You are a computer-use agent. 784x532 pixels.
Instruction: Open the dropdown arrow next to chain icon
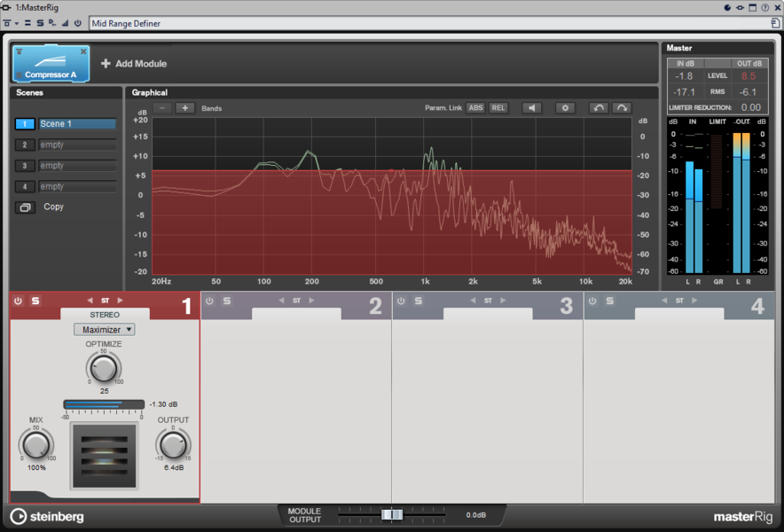pyautogui.click(x=17, y=23)
